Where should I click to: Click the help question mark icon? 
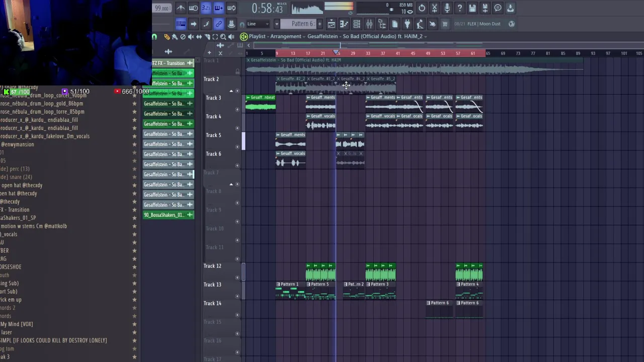click(460, 8)
